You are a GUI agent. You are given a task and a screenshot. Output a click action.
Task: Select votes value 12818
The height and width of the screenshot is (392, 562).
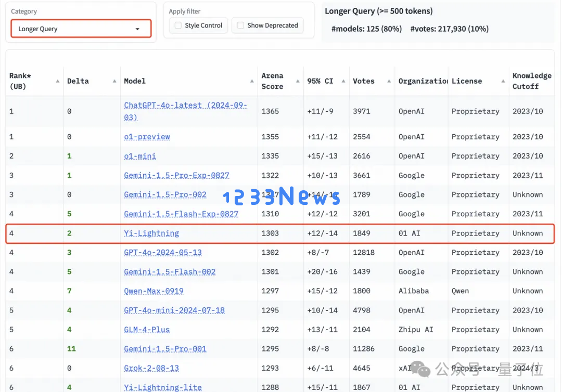363,252
